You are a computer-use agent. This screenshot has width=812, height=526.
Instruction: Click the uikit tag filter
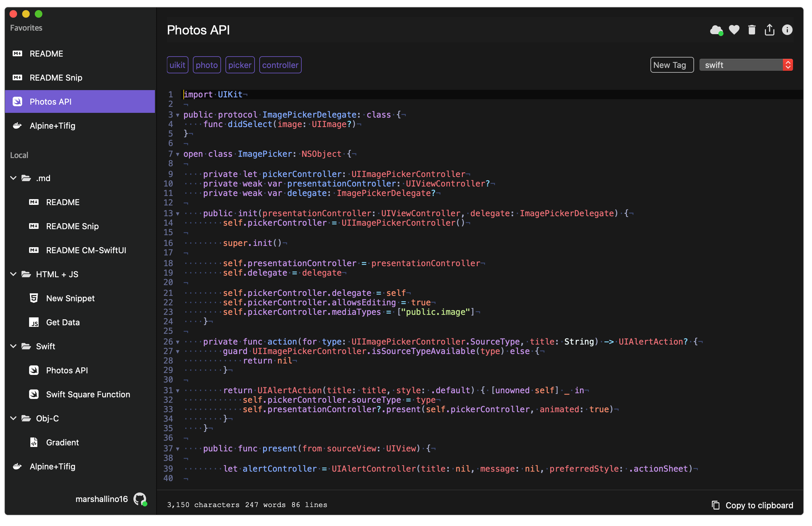click(x=178, y=64)
